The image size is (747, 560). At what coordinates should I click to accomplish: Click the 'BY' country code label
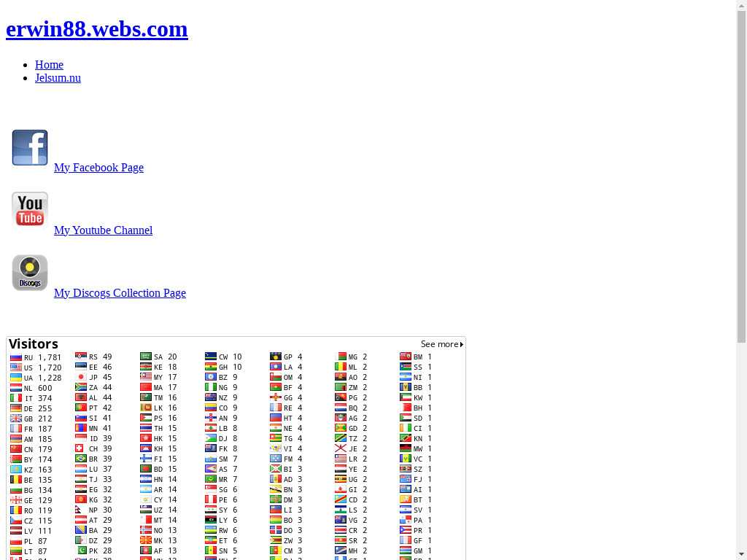(x=28, y=460)
